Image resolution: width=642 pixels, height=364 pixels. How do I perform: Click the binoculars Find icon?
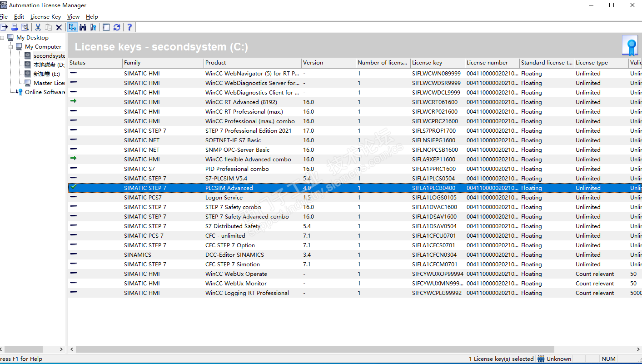pyautogui.click(x=83, y=27)
